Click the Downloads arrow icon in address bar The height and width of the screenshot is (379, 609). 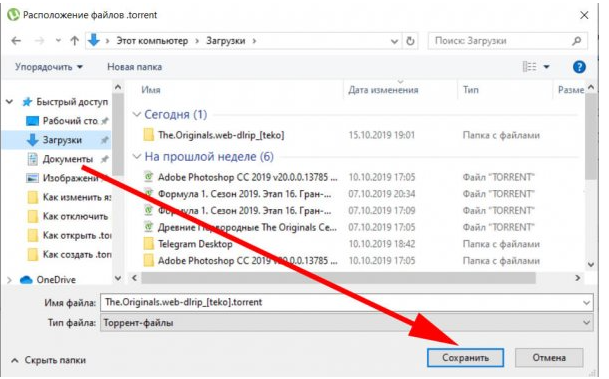tap(94, 40)
